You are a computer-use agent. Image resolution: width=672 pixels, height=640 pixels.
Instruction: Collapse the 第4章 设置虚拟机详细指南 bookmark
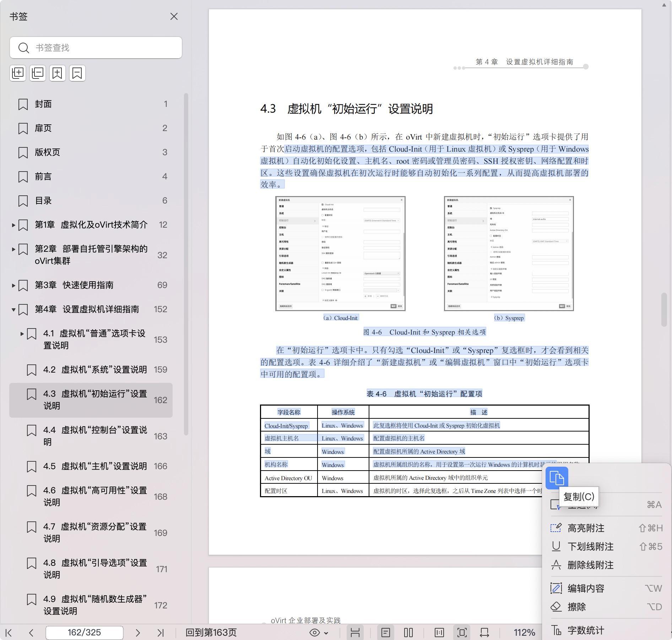[13, 309]
